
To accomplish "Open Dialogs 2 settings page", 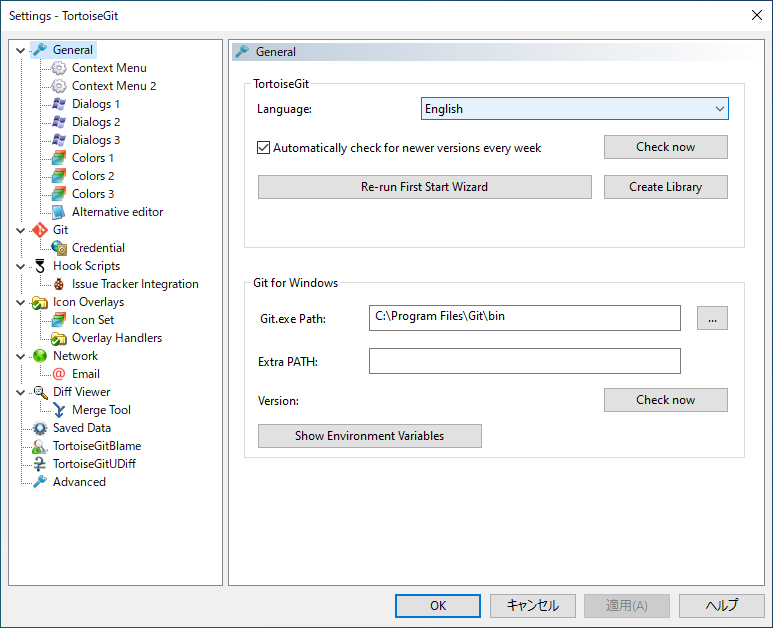I will click(96, 122).
